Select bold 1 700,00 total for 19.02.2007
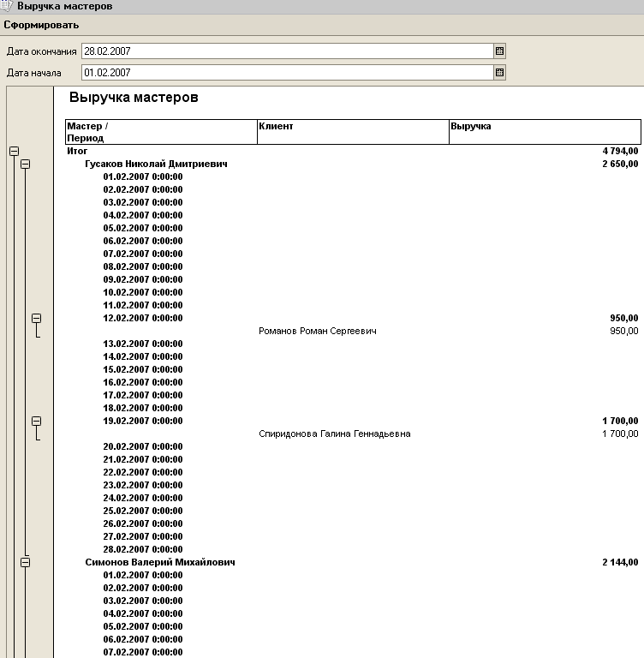This screenshot has width=644, height=658. [x=620, y=421]
